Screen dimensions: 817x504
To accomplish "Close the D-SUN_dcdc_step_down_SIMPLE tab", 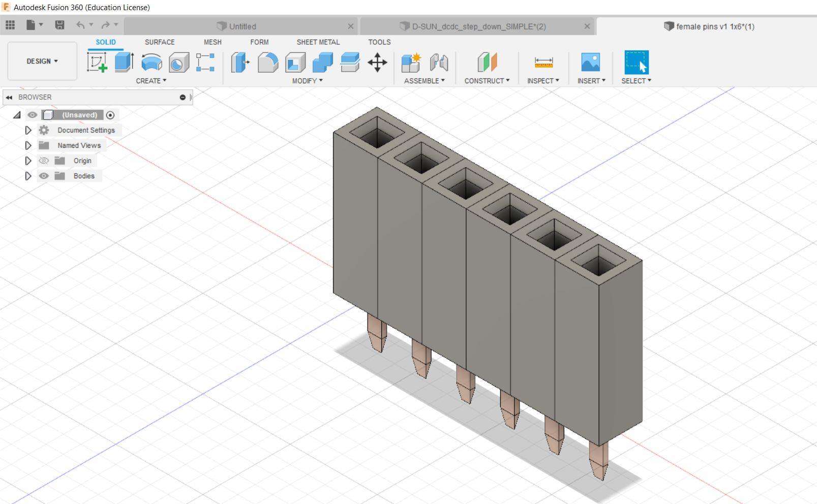I will tap(587, 26).
